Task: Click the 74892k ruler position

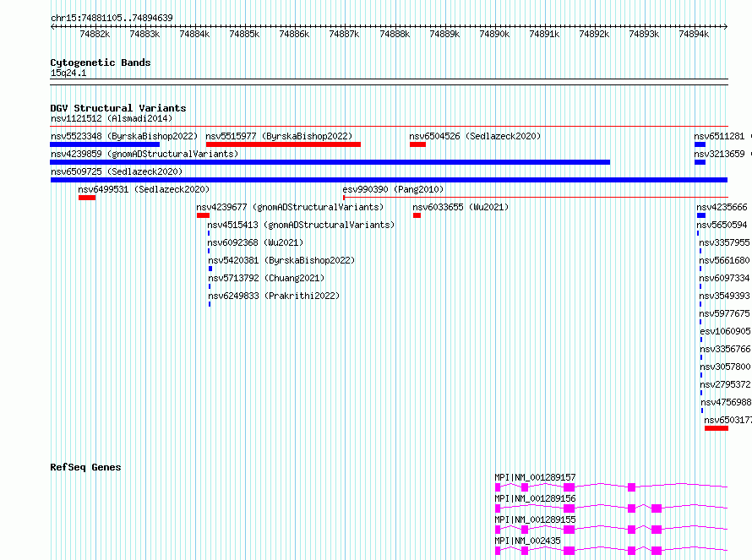Action: [x=594, y=34]
